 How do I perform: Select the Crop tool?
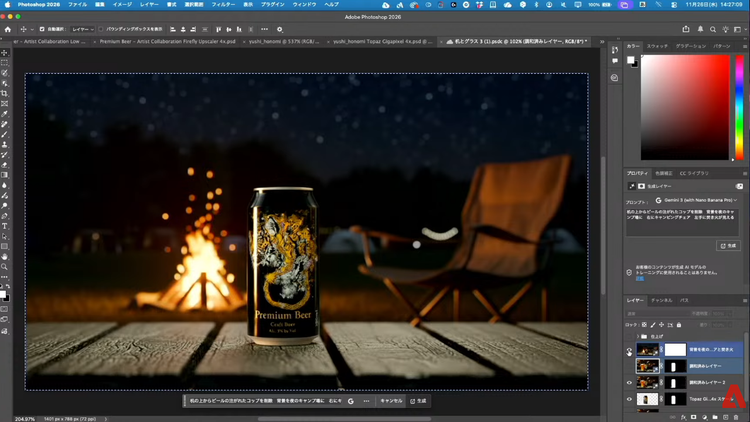[x=5, y=93]
